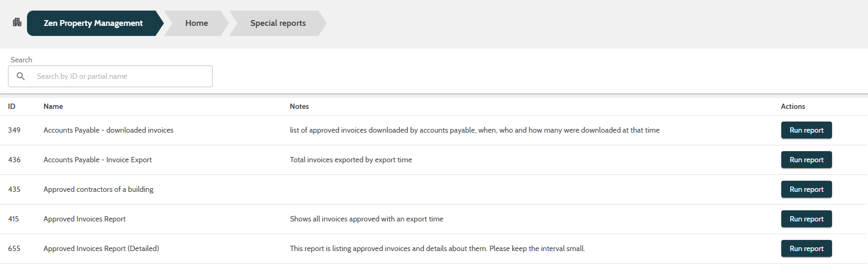The width and height of the screenshot is (868, 269).
Task: Run report for Approved contractors of a building
Action: pyautogui.click(x=806, y=189)
